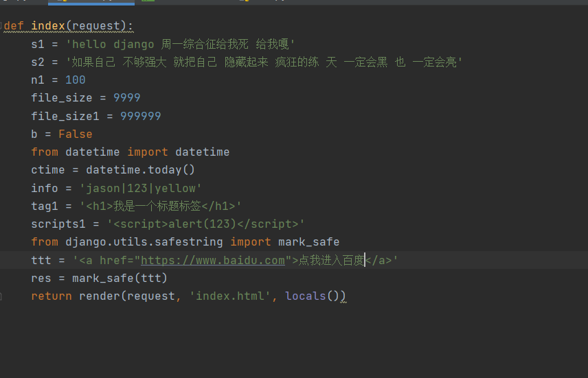Click the ctime variable
This screenshot has width=588, height=378.
tap(48, 170)
